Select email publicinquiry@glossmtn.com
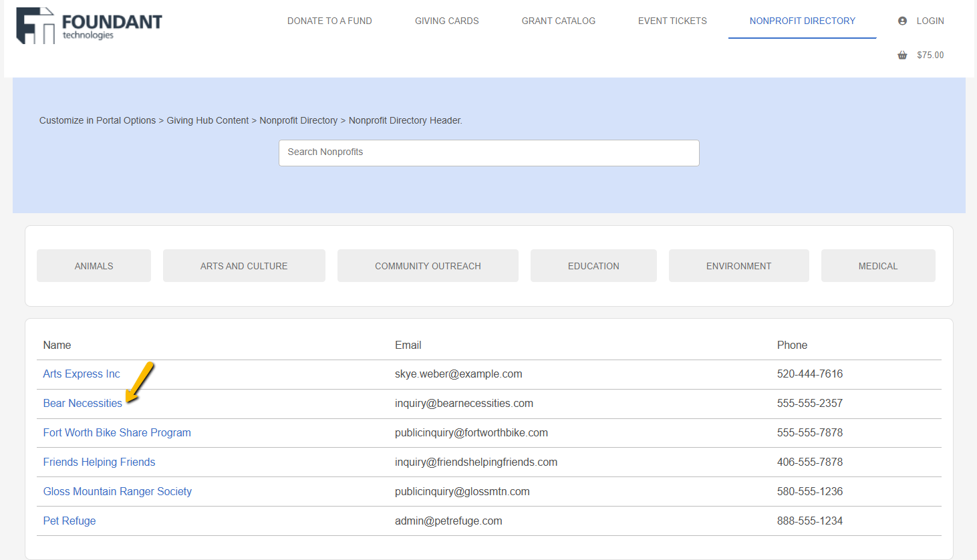The height and width of the screenshot is (560, 977). pos(462,492)
